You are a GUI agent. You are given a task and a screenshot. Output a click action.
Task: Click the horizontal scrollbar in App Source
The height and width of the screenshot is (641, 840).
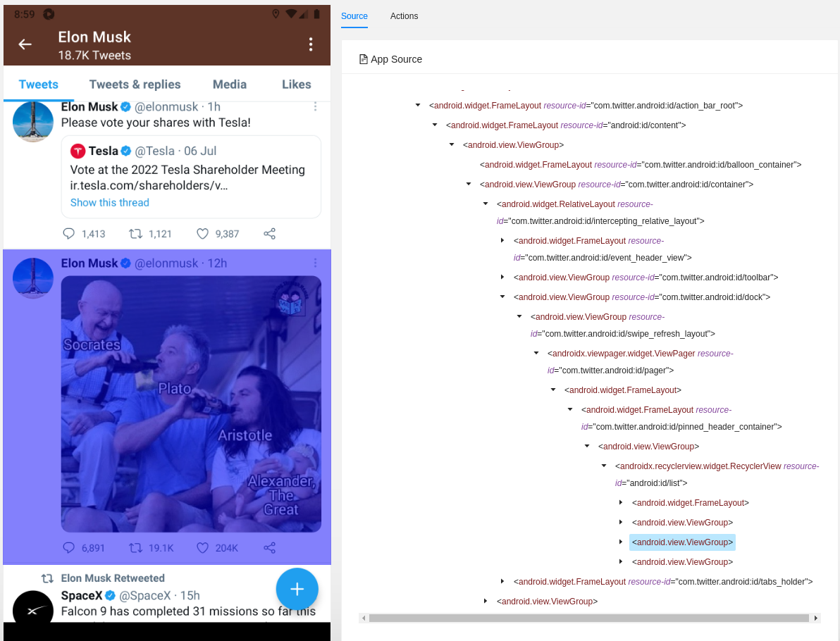588,618
